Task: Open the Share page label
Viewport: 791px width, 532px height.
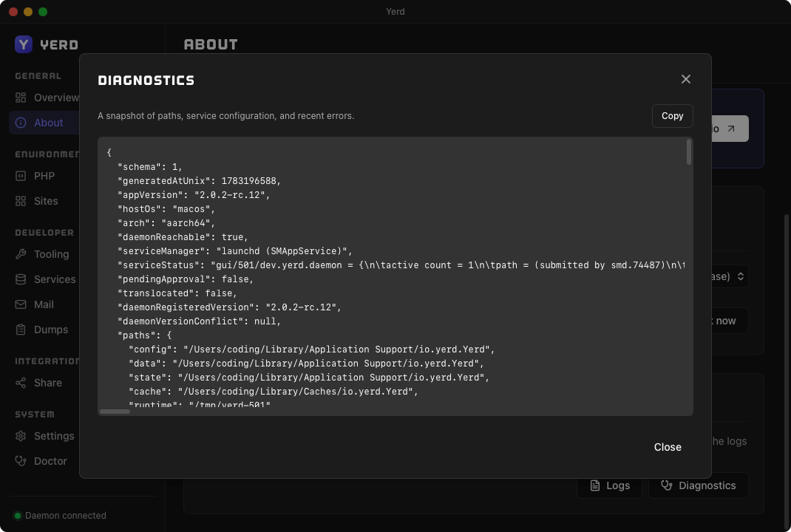Action: (x=48, y=383)
